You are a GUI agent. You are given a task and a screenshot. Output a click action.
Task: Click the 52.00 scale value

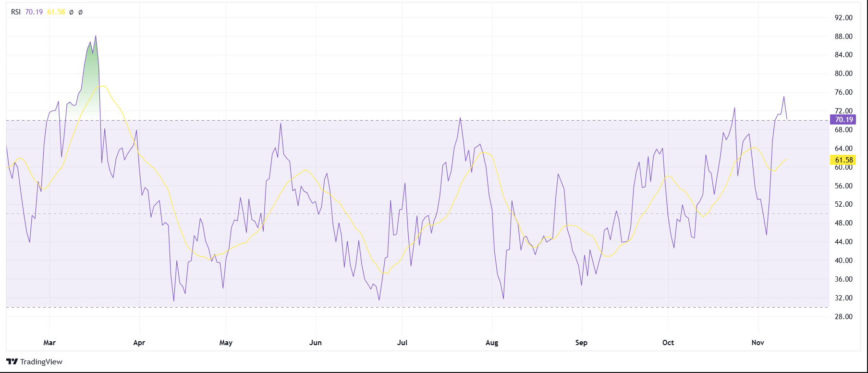844,204
